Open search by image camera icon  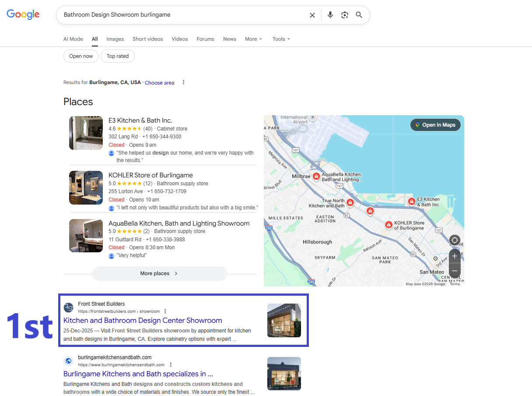coord(345,15)
